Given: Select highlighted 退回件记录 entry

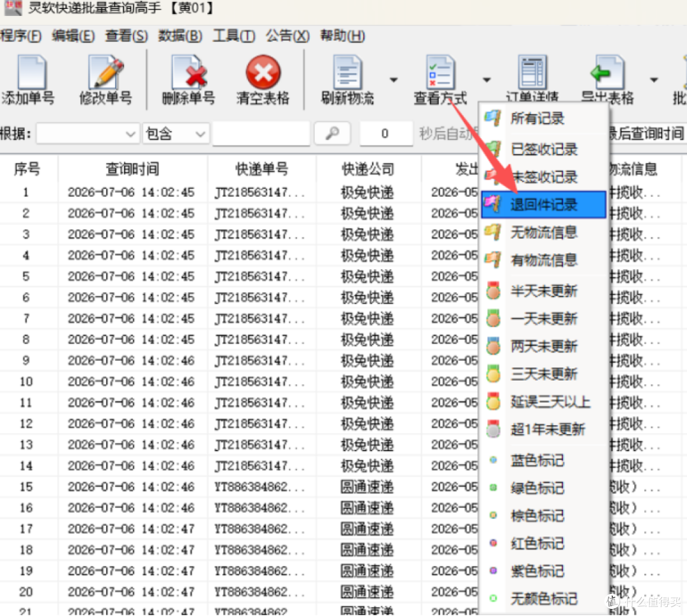Looking at the screenshot, I should point(544,204).
